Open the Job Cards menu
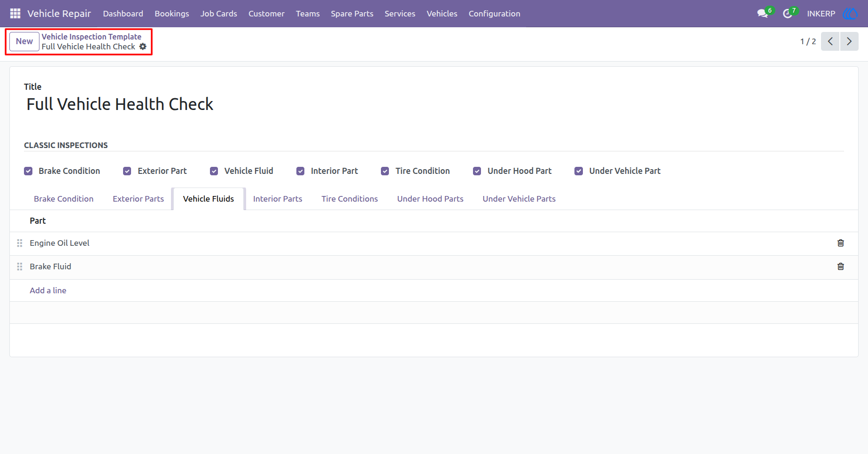 point(219,14)
